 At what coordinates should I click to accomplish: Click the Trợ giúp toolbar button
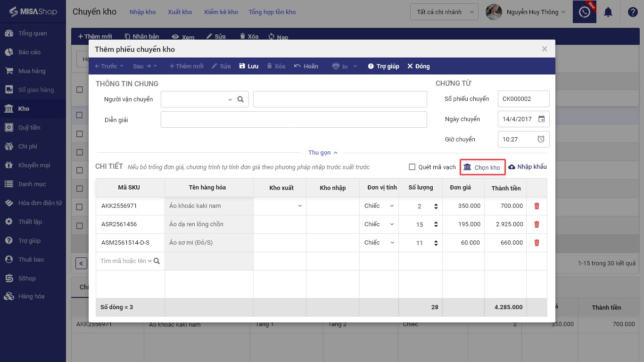383,66
